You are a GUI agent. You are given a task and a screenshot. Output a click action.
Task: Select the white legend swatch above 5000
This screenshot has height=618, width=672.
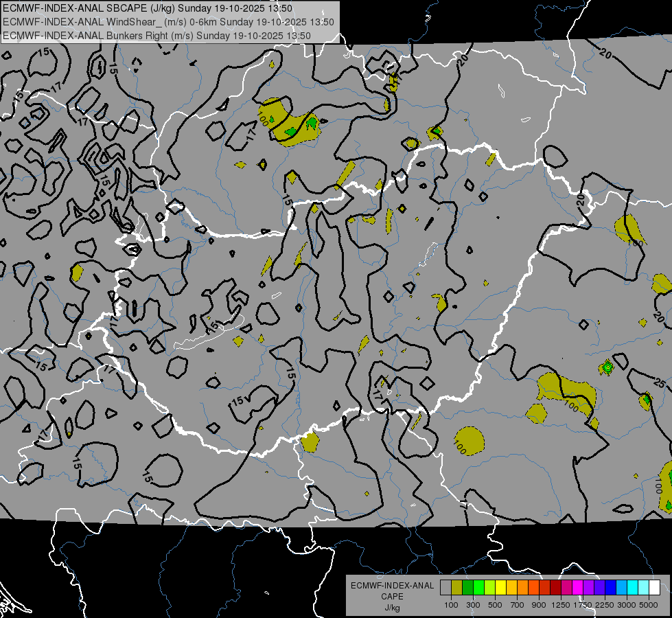click(x=654, y=588)
